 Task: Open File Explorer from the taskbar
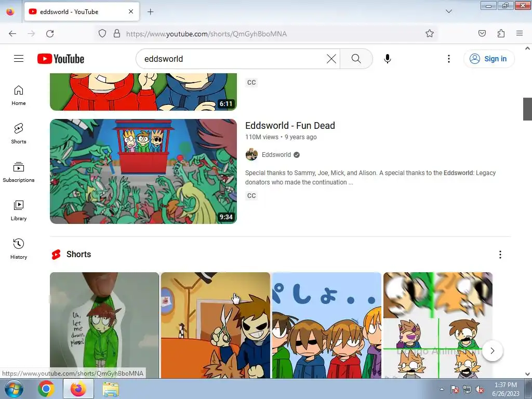tap(111, 389)
